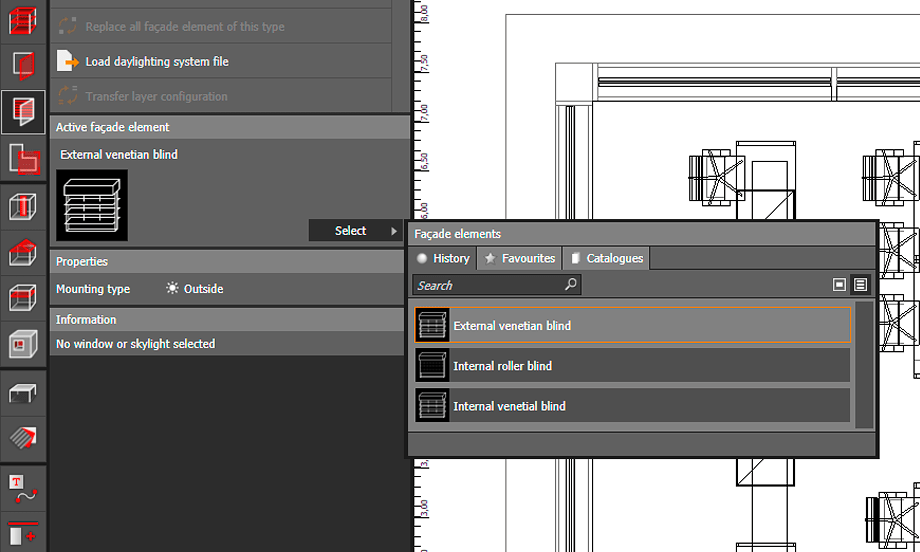
Task: Select the red shelf-like tool at top of sidebar
Action: click(23, 19)
